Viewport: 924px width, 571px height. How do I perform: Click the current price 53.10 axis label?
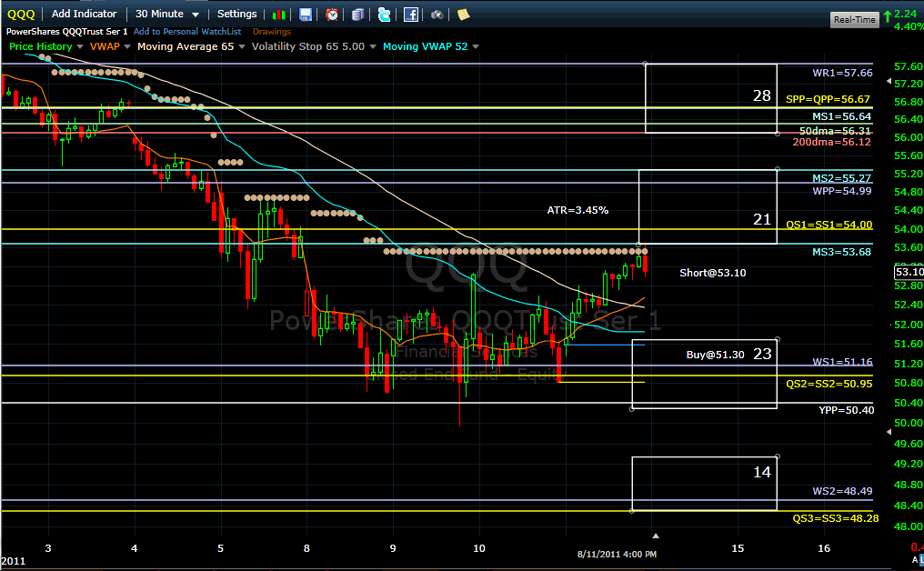point(909,272)
